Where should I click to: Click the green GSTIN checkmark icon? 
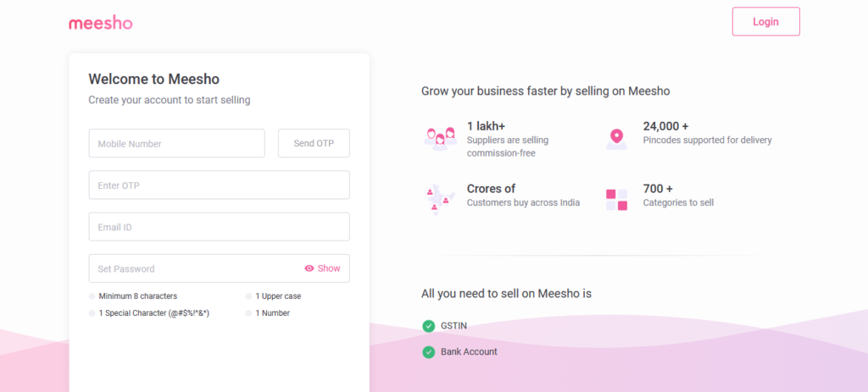tap(428, 325)
